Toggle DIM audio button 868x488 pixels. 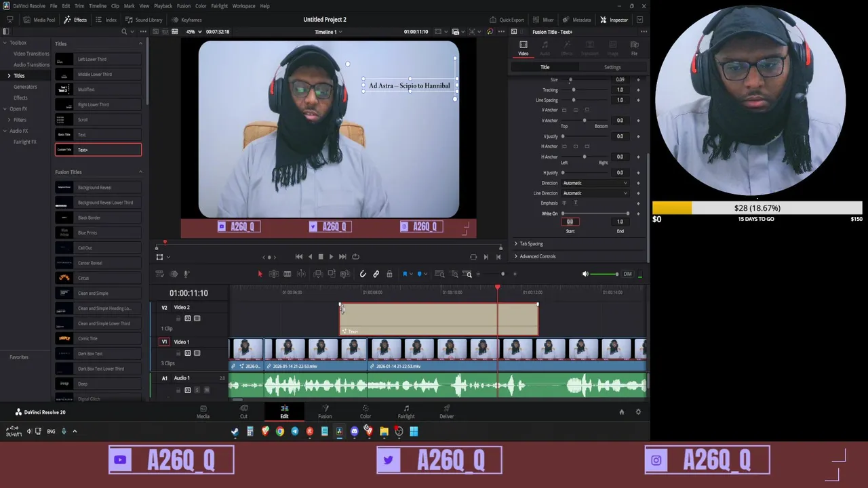tap(627, 274)
